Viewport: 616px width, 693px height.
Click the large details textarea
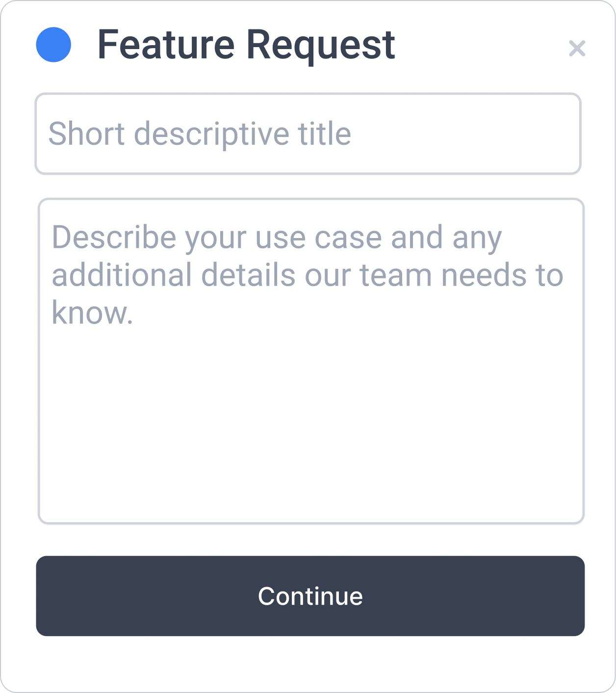pos(311,361)
